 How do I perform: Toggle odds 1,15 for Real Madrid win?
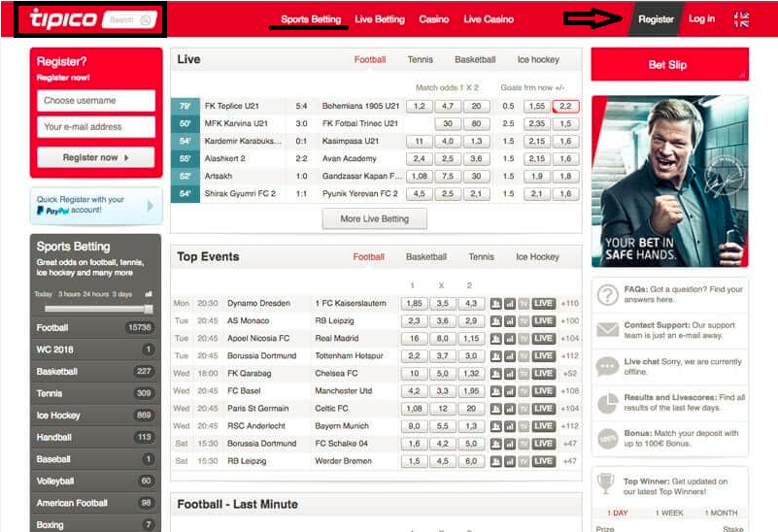click(471, 339)
